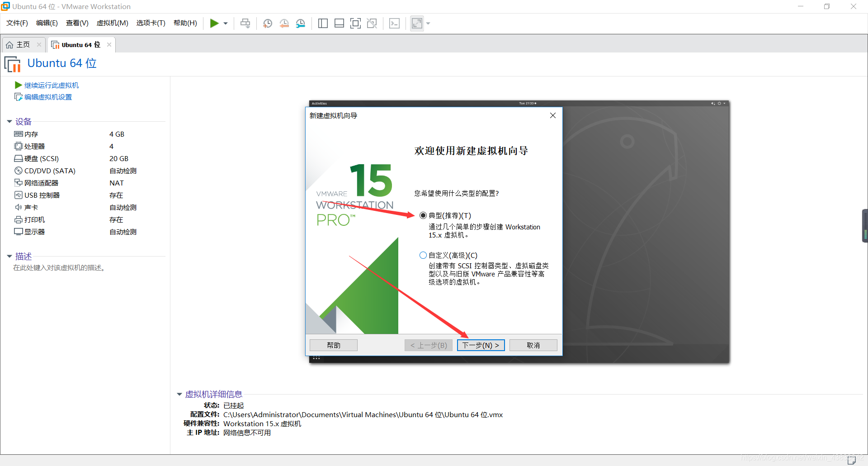Viewport: 868px width, 466px height.
Task: Click the 已挂起 status text
Action: [233, 405]
